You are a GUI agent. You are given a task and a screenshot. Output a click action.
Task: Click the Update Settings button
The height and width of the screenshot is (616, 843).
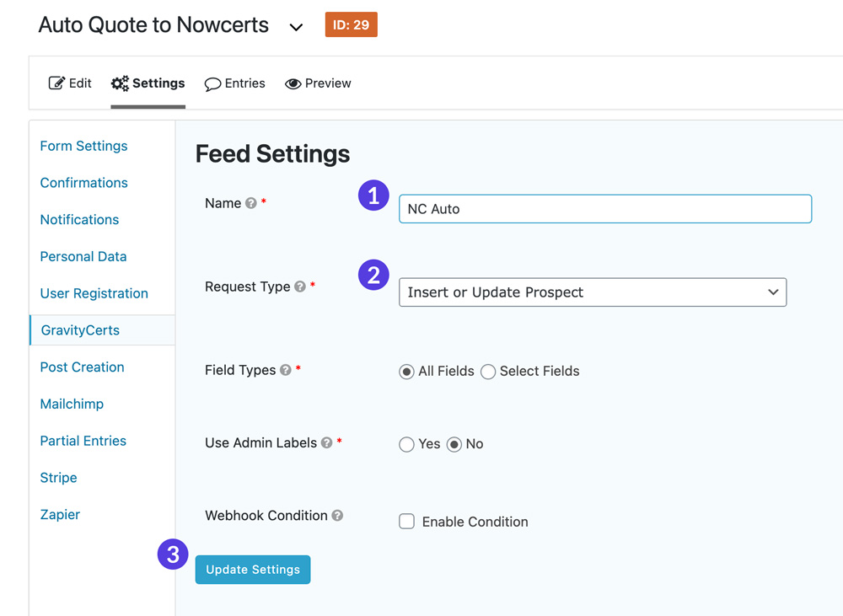point(252,569)
